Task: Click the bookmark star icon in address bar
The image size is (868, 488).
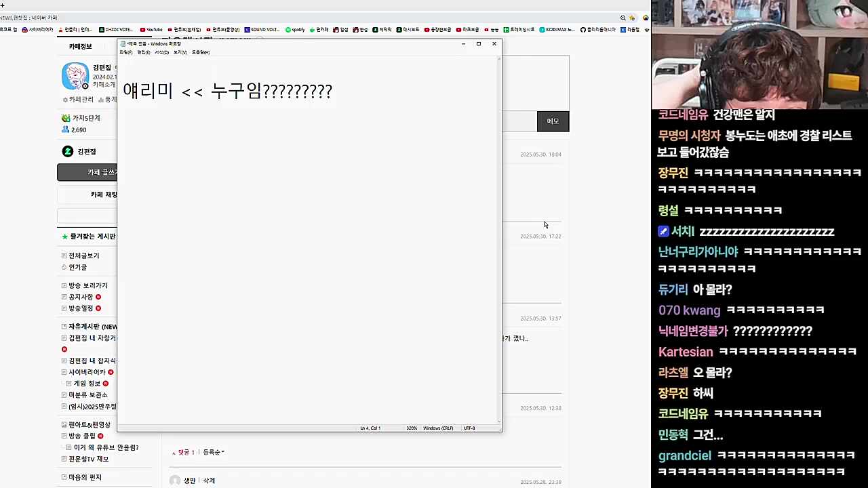Action: click(x=632, y=18)
